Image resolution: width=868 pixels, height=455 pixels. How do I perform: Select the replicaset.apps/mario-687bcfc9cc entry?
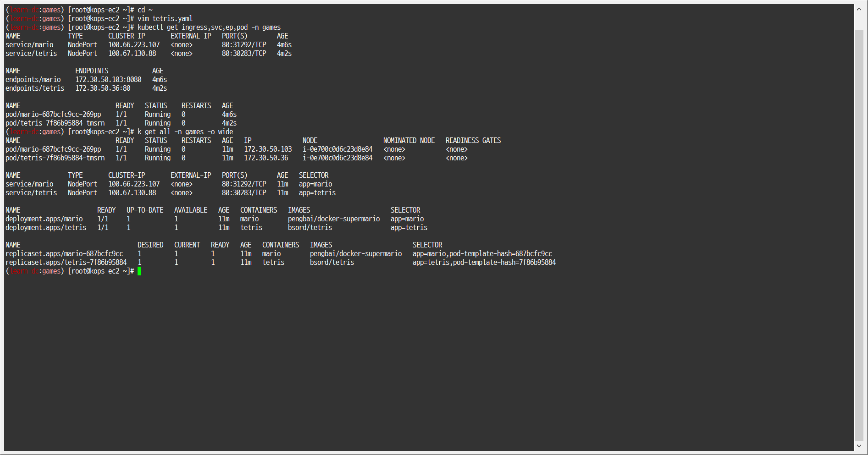(x=64, y=253)
